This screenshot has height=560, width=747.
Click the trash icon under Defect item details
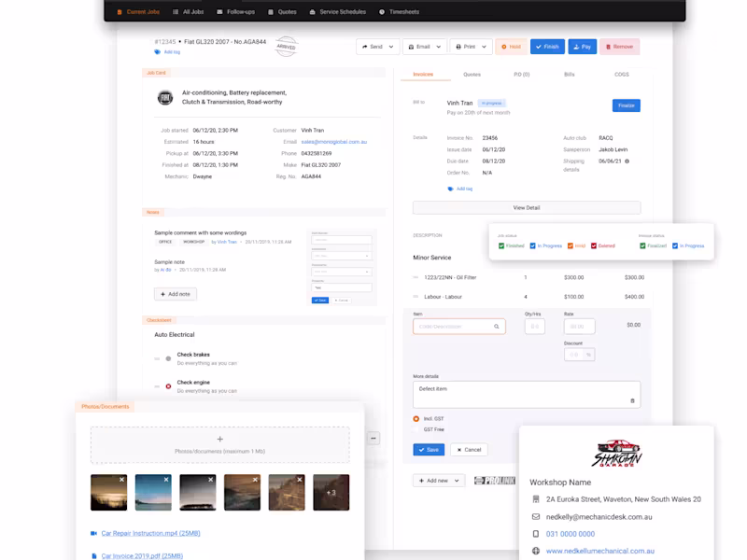click(x=632, y=401)
